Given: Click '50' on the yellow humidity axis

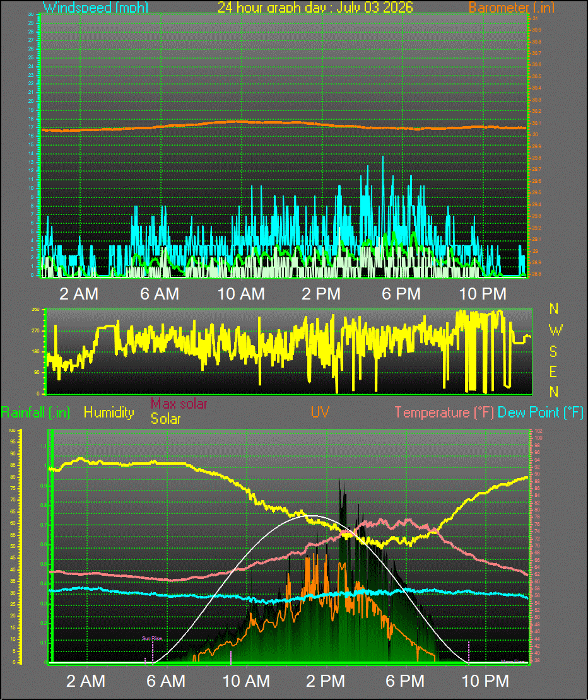Looking at the screenshot, I should 13,546.
